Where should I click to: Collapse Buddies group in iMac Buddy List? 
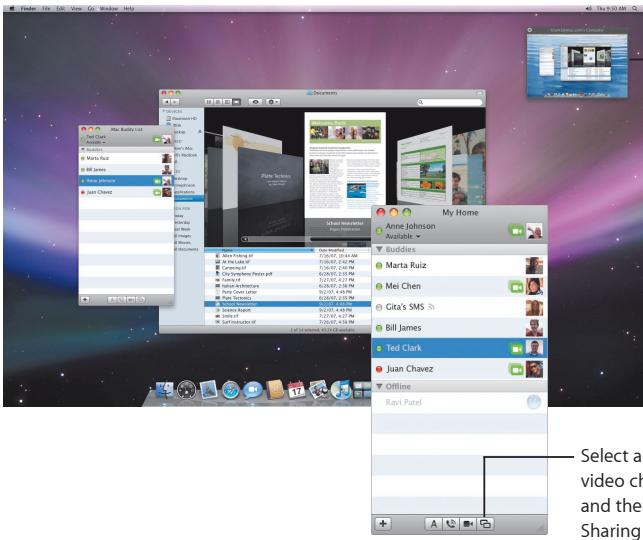(83, 150)
